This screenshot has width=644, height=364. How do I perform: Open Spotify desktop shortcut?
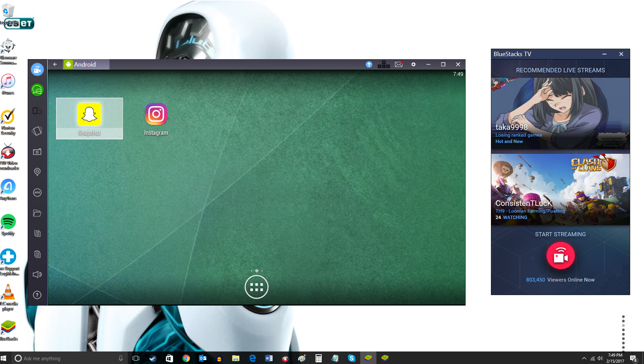coord(8,225)
